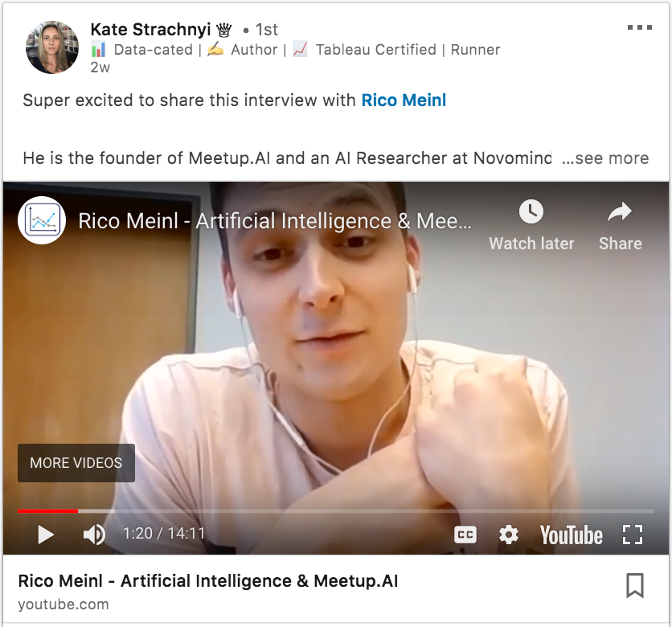Open the video settings gear
This screenshot has width=672, height=627.
click(509, 535)
